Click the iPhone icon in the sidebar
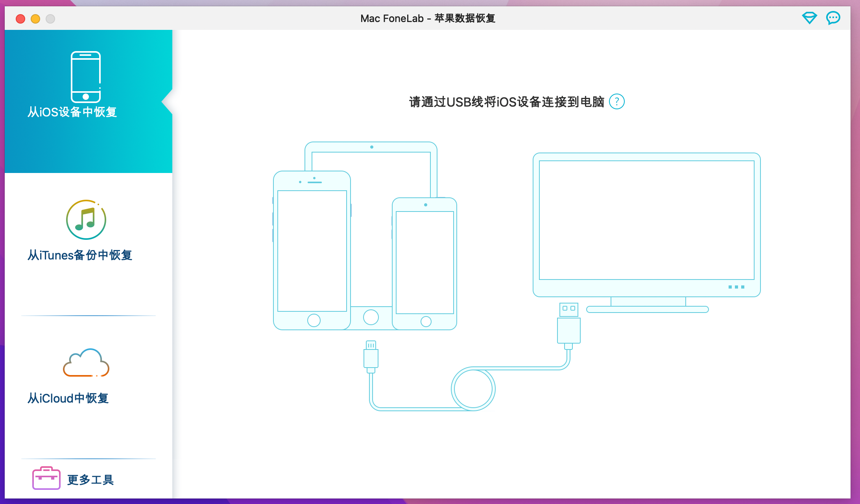The height and width of the screenshot is (504, 860). (x=86, y=77)
